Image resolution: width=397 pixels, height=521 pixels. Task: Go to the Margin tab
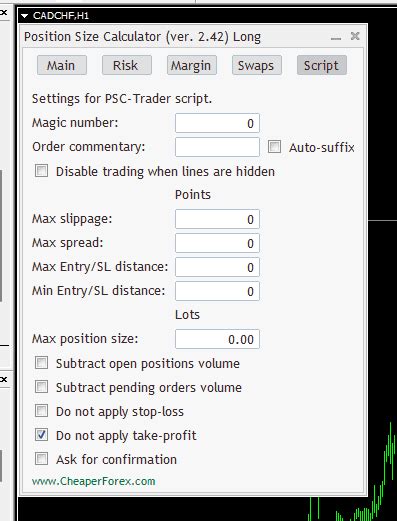click(192, 65)
